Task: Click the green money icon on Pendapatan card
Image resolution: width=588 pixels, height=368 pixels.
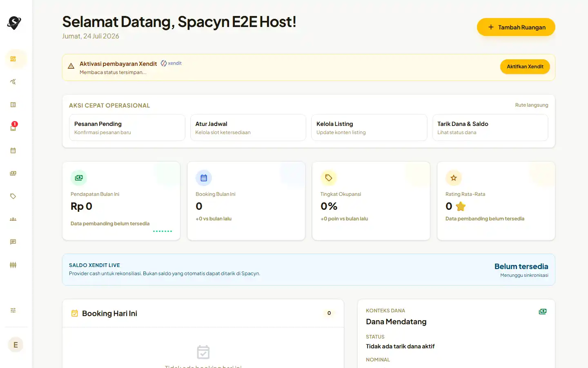Action: click(x=79, y=178)
